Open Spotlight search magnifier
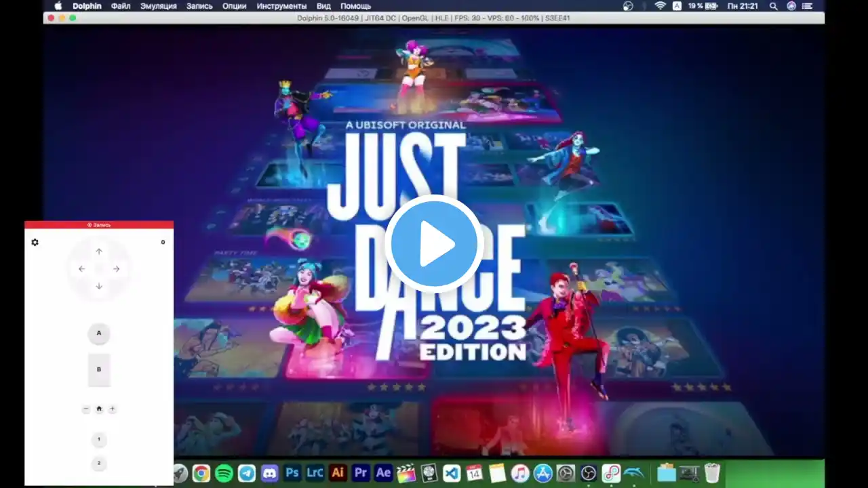The image size is (868, 488). [774, 6]
